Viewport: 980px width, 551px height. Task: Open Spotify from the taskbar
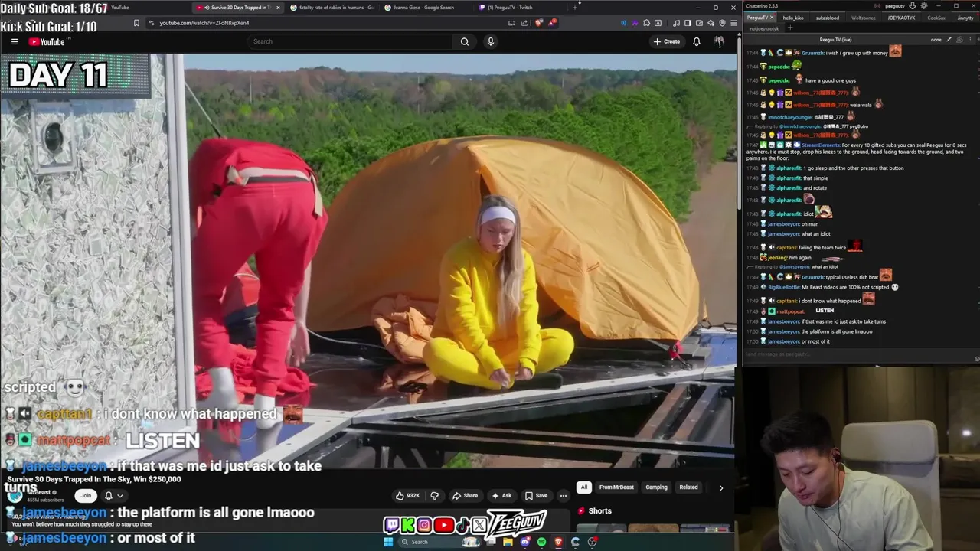(541, 542)
